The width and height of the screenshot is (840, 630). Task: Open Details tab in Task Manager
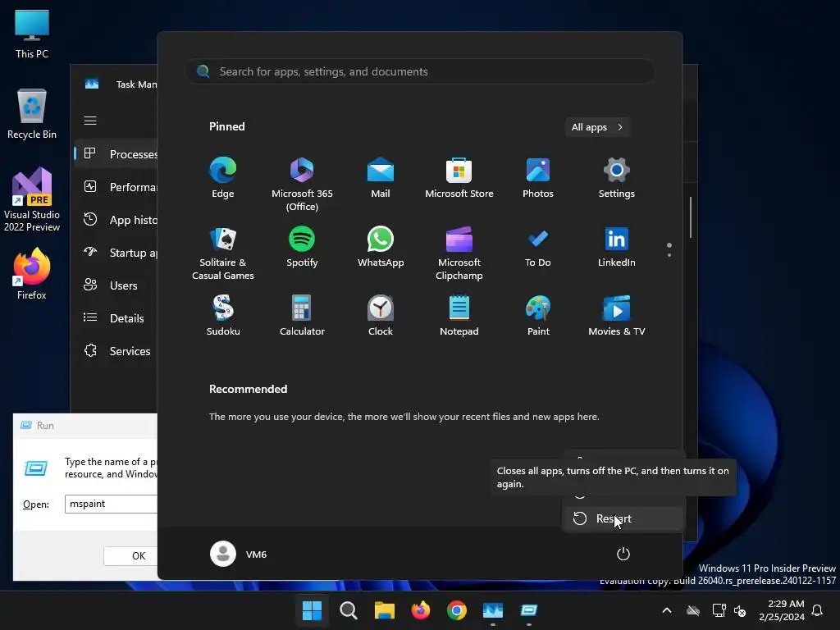(116, 318)
